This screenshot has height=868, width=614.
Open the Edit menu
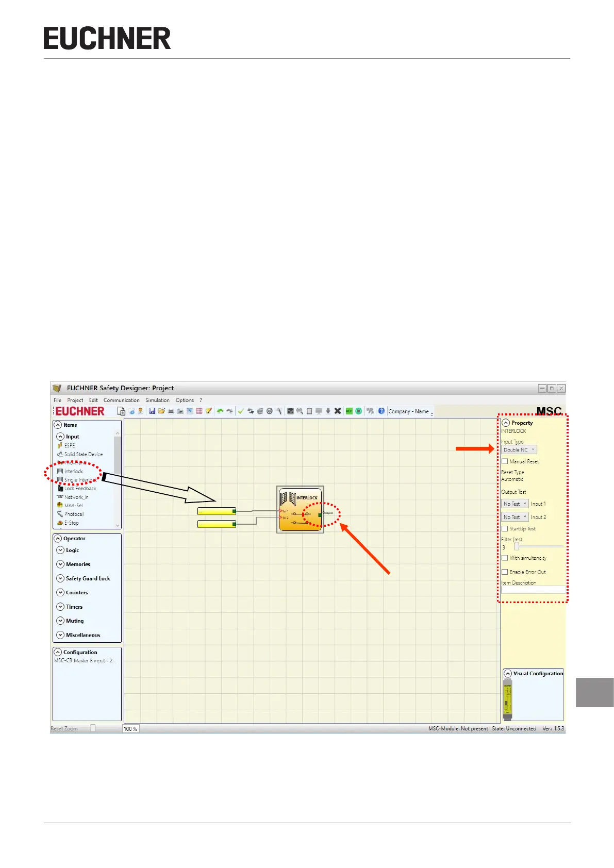pos(93,400)
